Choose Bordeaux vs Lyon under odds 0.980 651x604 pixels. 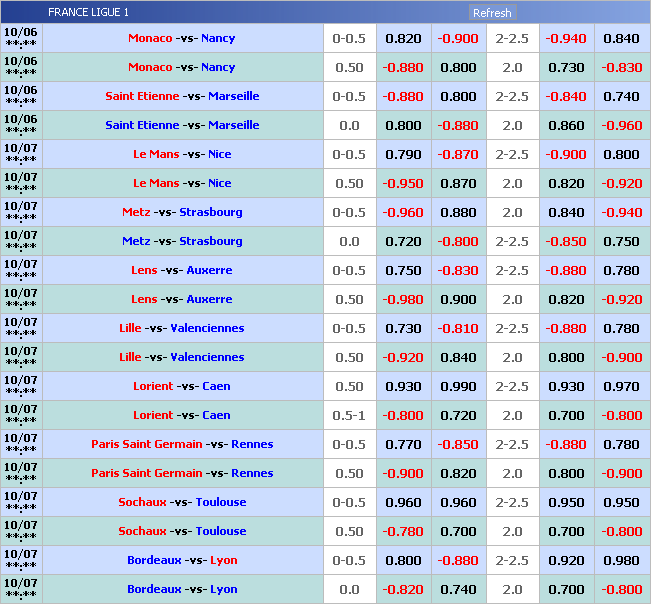pos(621,560)
